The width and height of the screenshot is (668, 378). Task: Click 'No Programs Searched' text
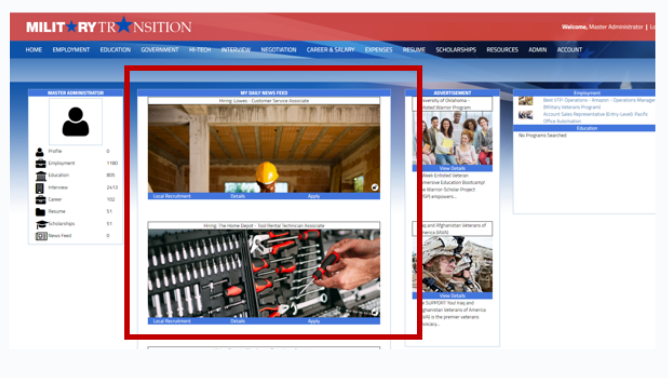pyautogui.click(x=542, y=136)
